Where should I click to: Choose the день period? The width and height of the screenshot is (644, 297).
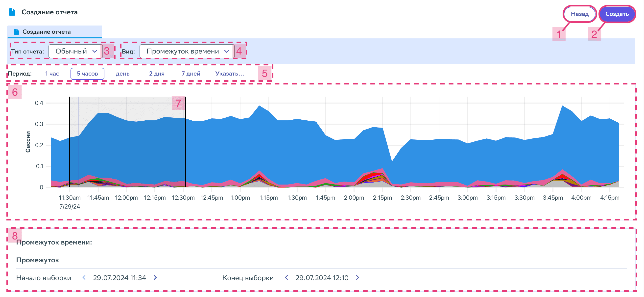(x=122, y=74)
